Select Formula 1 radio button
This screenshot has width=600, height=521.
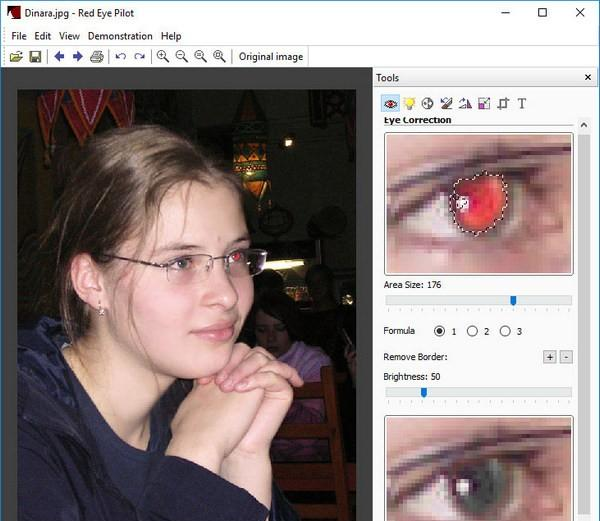pos(439,331)
